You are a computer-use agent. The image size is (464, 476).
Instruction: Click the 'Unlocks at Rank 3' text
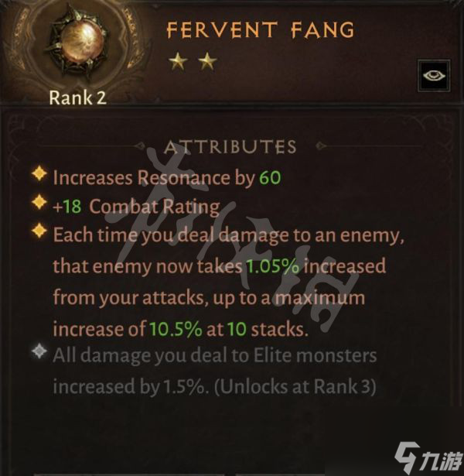[x=295, y=386]
